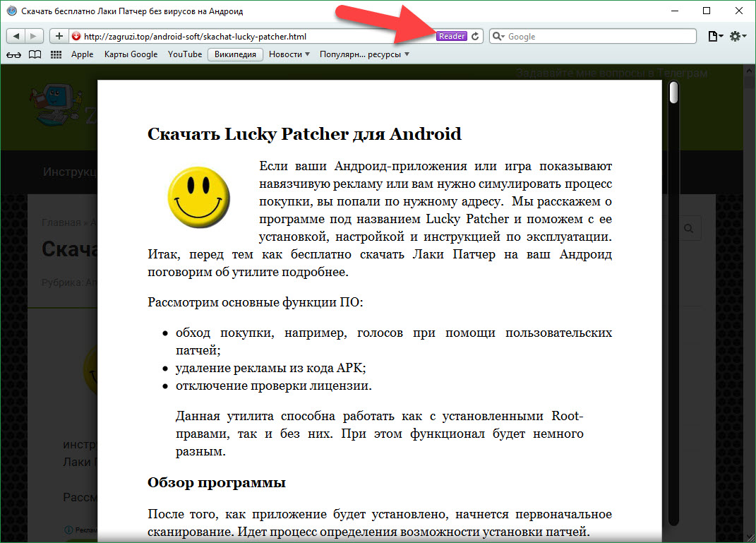Show all bookmarks with the book icon
The image size is (756, 543).
pyautogui.click(x=35, y=54)
